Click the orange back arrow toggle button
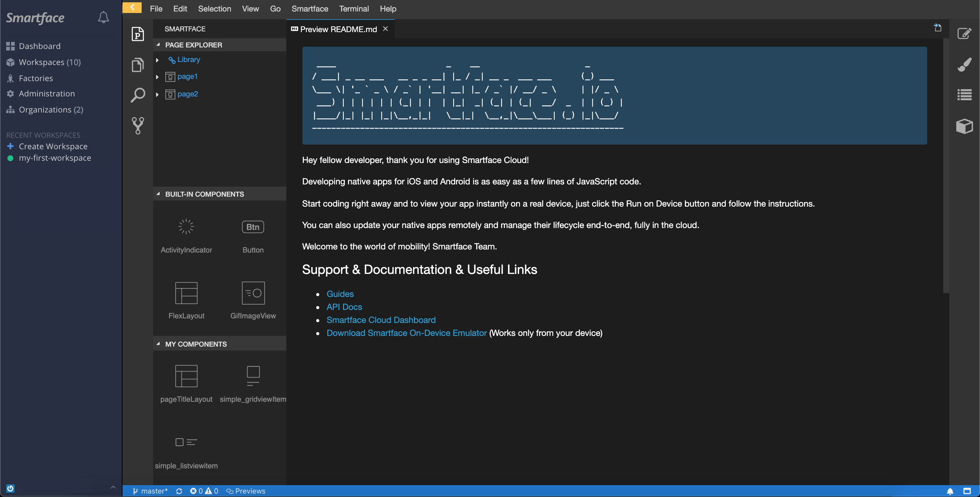Image resolution: width=980 pixels, height=497 pixels. pos(132,7)
